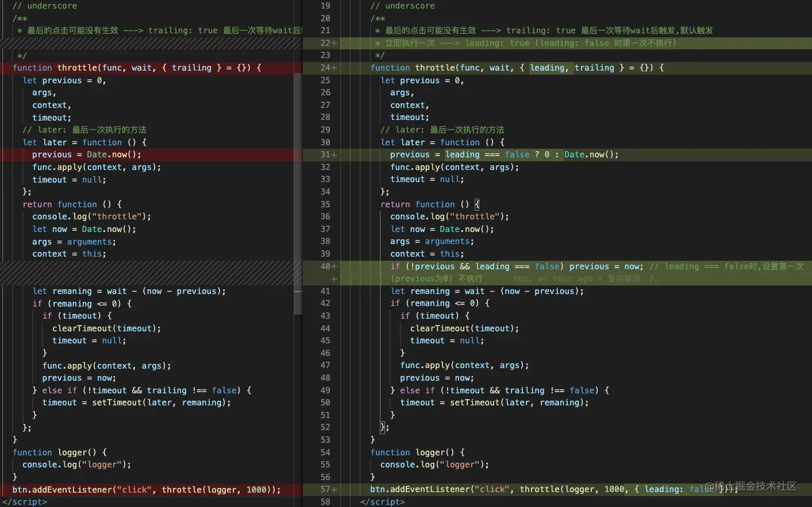The image size is (812, 507).
Task: Click "previous = now;" on line 48
Action: [x=437, y=378]
